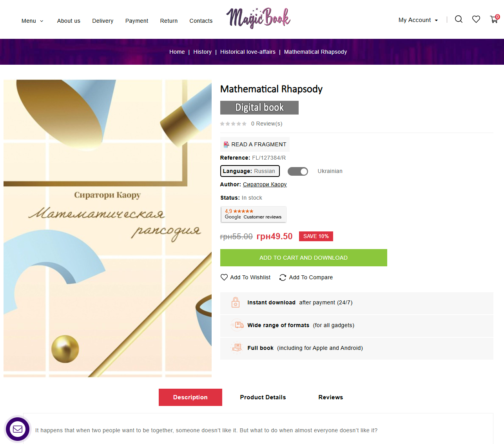The height and width of the screenshot is (444, 504).
Task: Open the Delivery page in the navigation
Action: point(103,21)
